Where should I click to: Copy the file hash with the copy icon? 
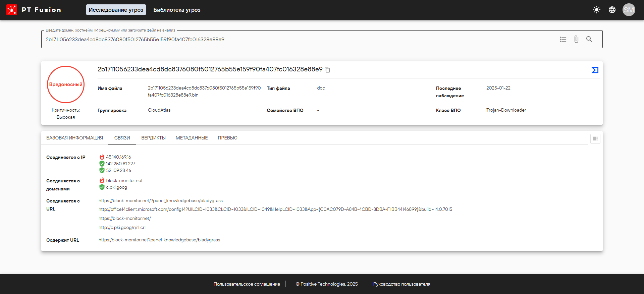coord(328,70)
